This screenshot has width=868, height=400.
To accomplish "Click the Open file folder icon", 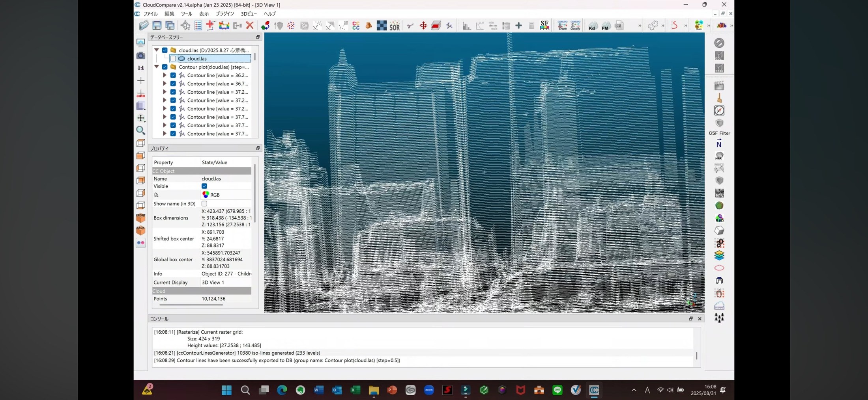I will (x=144, y=26).
